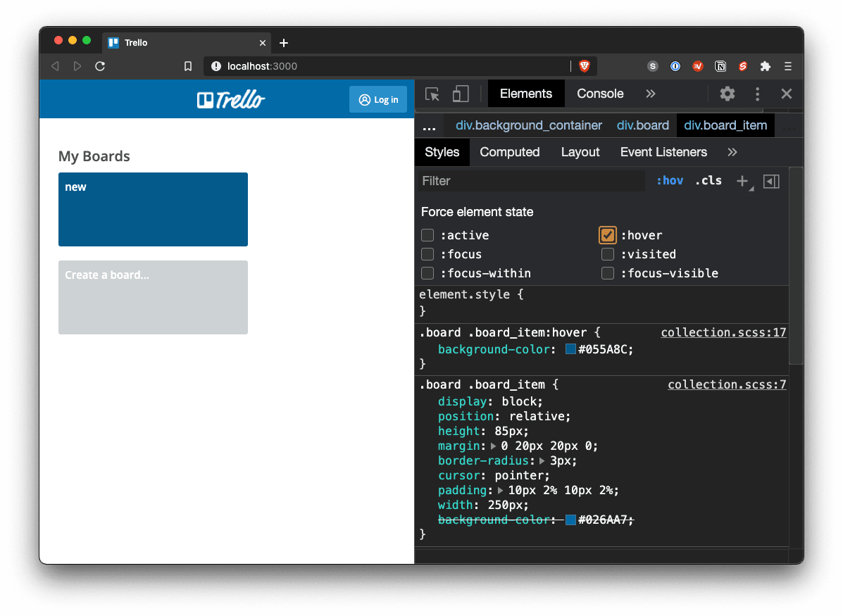Viewport: 843px width, 616px height.
Task: Expand the margin shorthand triangle
Action: tap(493, 446)
